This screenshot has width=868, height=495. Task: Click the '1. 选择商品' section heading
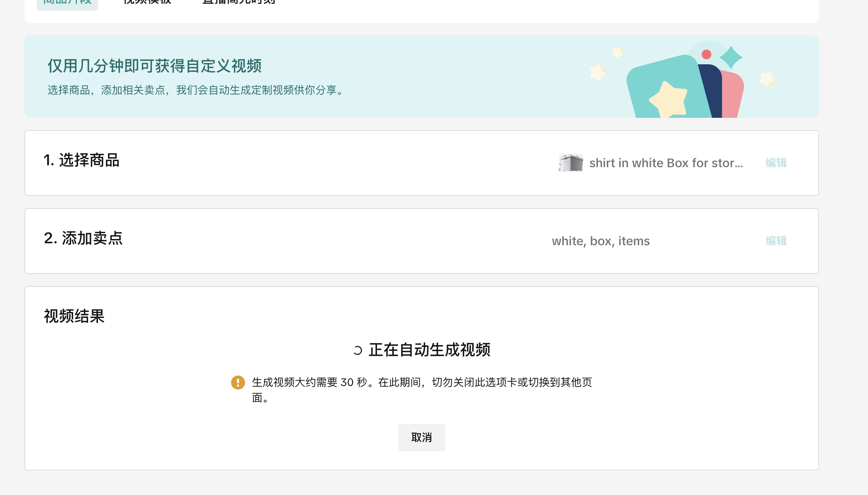82,160
